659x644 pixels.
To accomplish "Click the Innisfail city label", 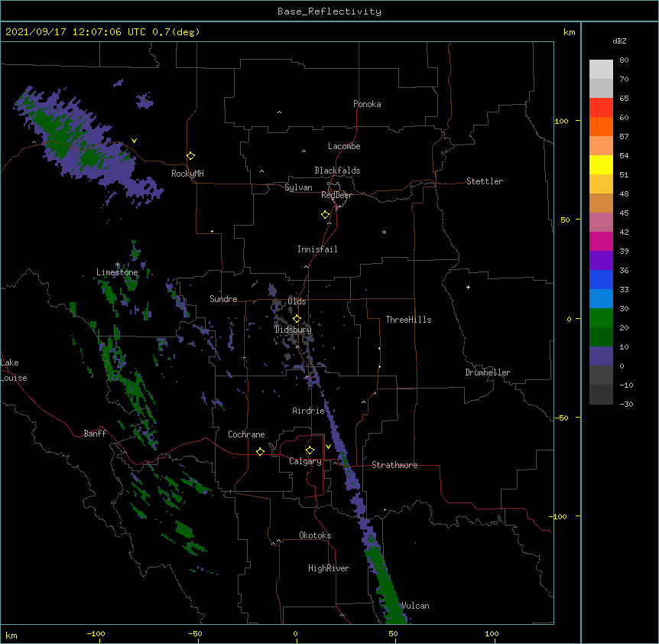I will [317, 249].
